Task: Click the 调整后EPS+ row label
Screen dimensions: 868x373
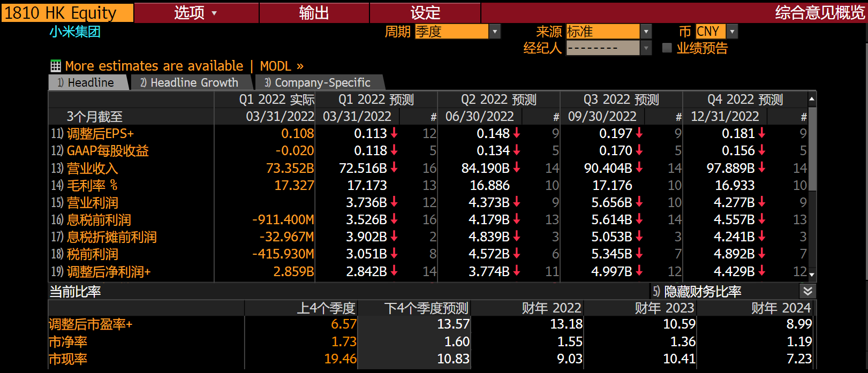Action: pyautogui.click(x=100, y=133)
